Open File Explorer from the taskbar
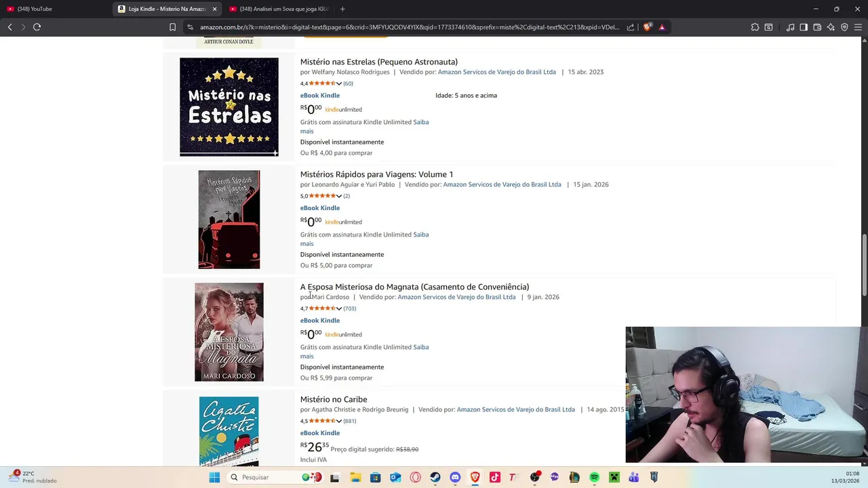 (355, 477)
